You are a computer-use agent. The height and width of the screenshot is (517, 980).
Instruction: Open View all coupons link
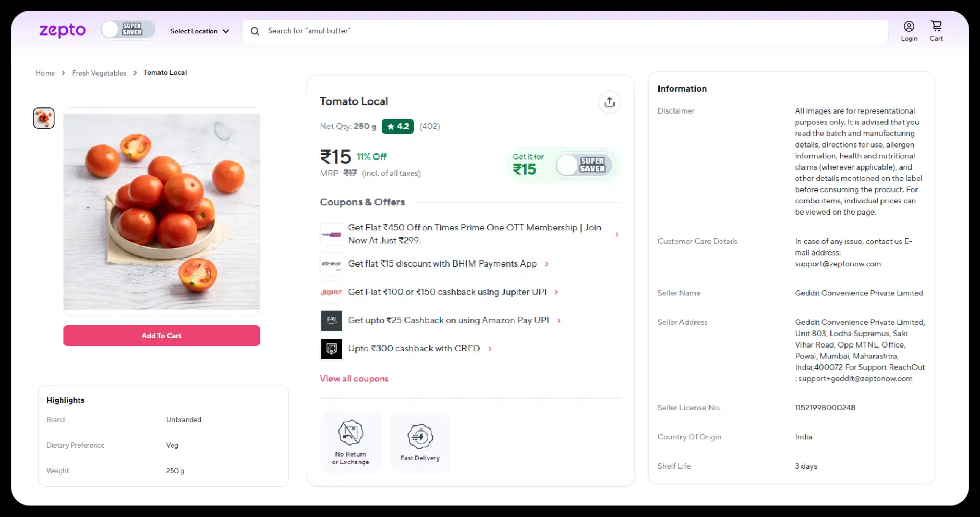click(x=354, y=379)
